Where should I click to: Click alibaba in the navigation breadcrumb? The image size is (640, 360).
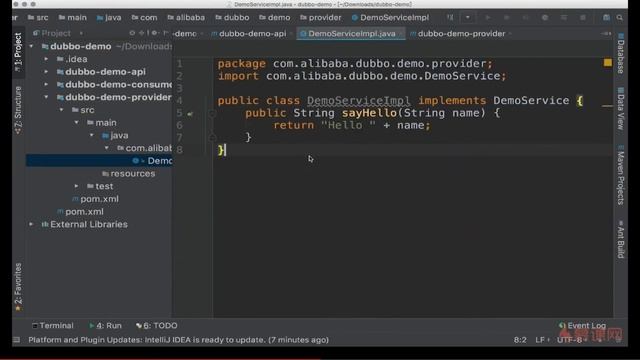pos(186,18)
